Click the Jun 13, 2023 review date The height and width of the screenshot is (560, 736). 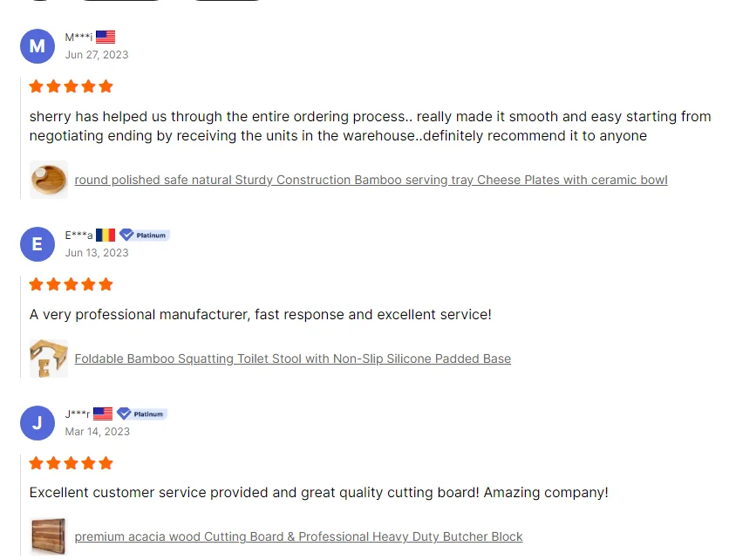[x=97, y=253]
